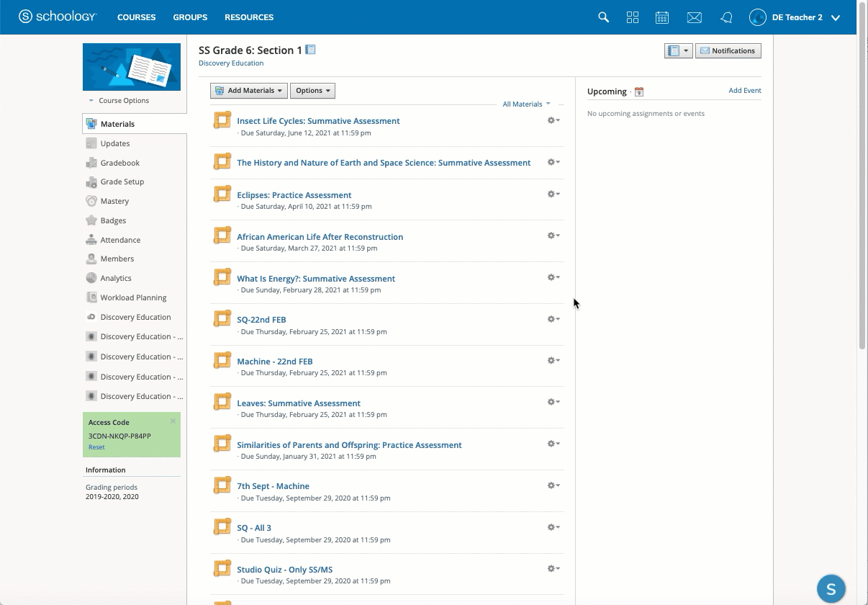Click the Notifications button

728,51
